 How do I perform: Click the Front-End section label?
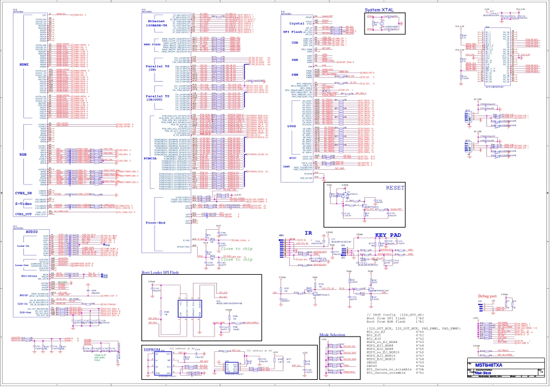[156, 223]
